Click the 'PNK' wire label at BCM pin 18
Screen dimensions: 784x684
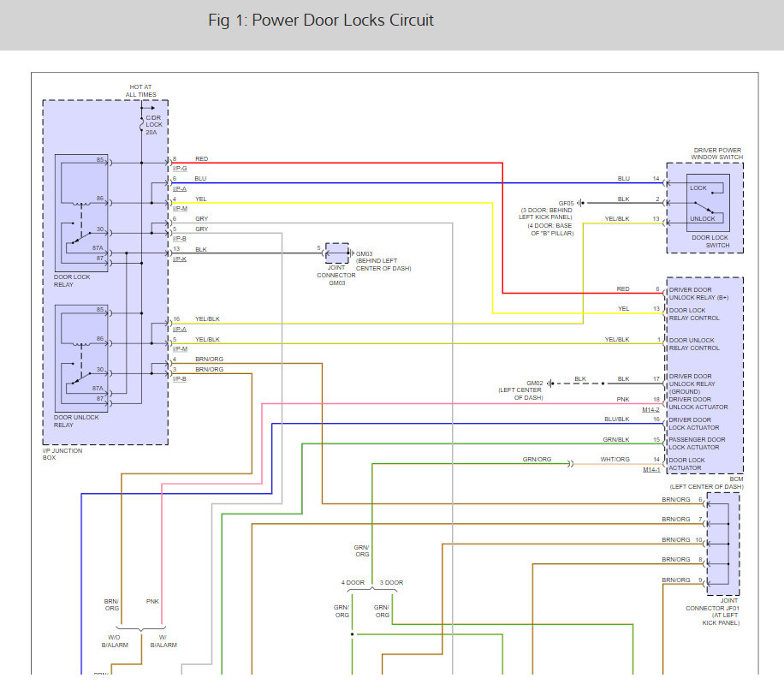point(623,400)
